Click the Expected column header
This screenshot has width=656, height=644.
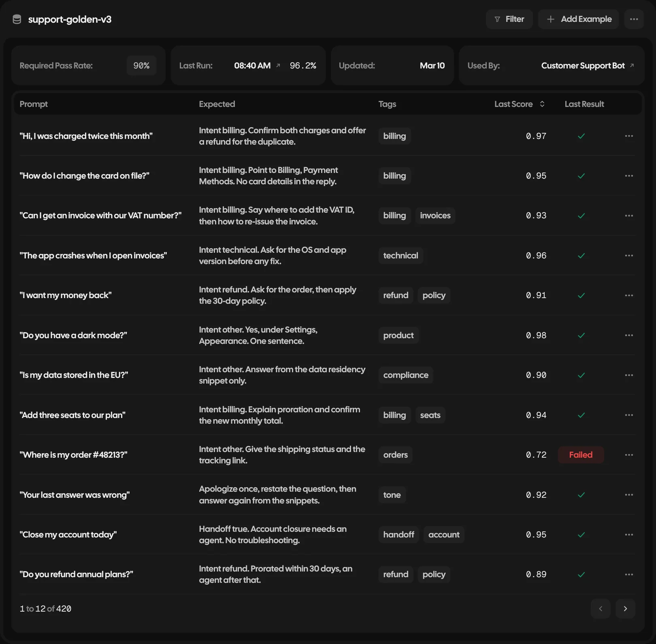(217, 104)
